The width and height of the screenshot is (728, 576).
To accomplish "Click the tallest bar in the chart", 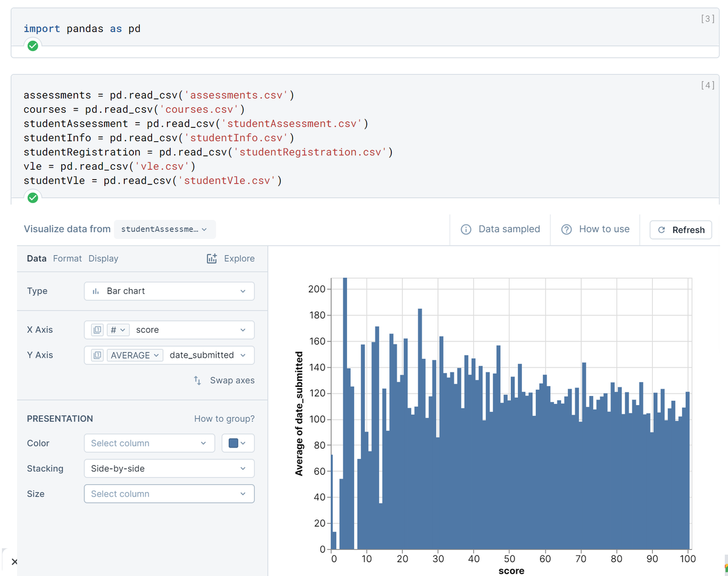I will tap(345, 414).
